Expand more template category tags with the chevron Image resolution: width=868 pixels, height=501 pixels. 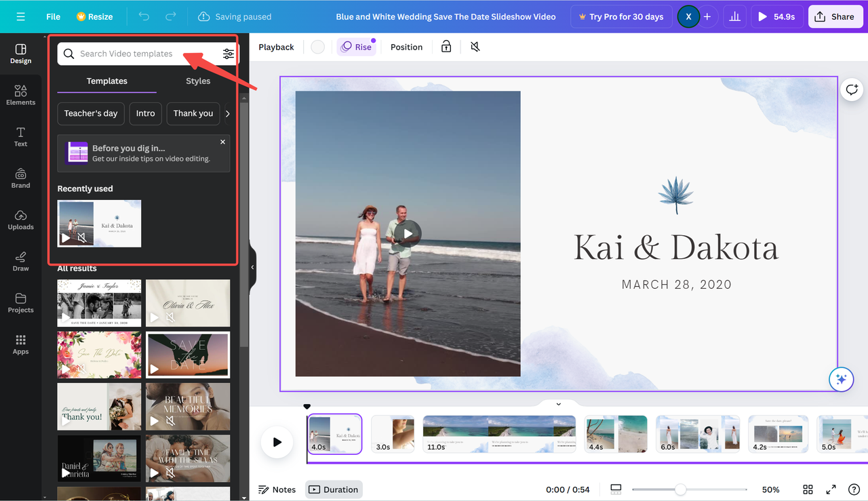click(228, 113)
